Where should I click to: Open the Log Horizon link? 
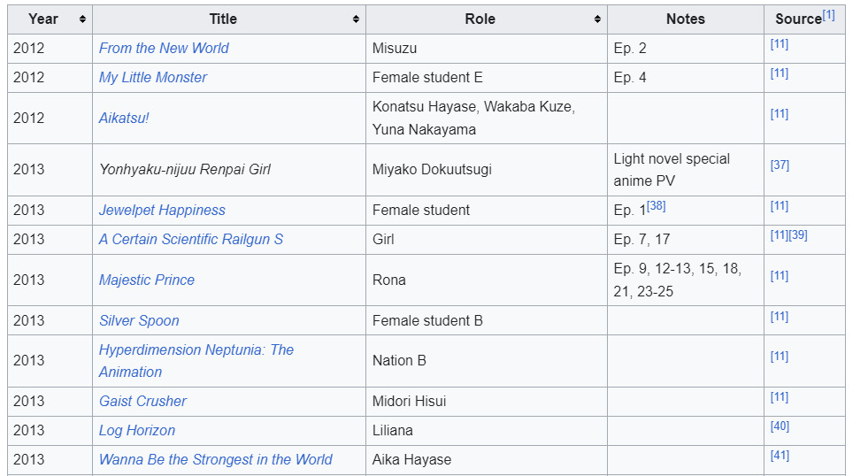pyautogui.click(x=137, y=431)
